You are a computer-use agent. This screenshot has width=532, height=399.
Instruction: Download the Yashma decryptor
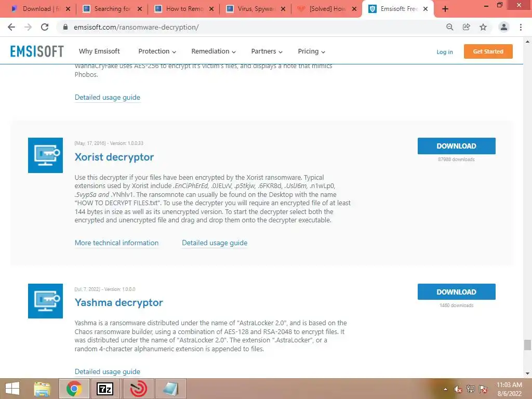(456, 292)
